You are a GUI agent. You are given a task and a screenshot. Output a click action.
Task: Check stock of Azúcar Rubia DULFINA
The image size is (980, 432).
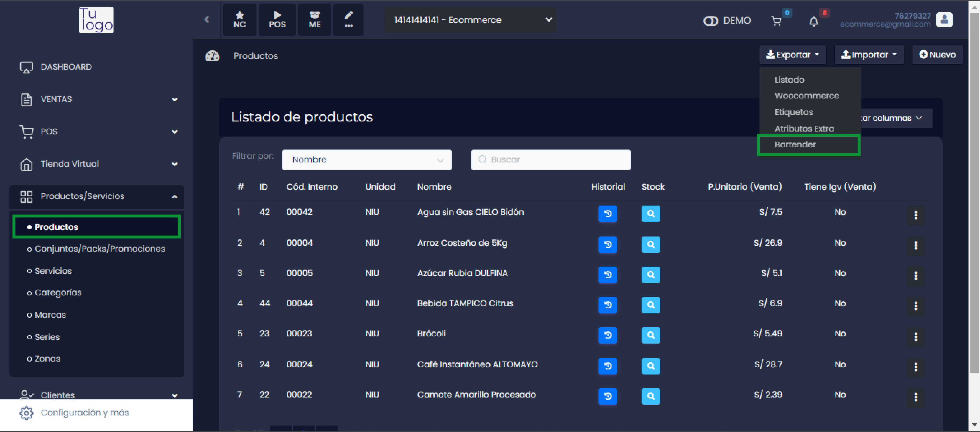(x=650, y=274)
